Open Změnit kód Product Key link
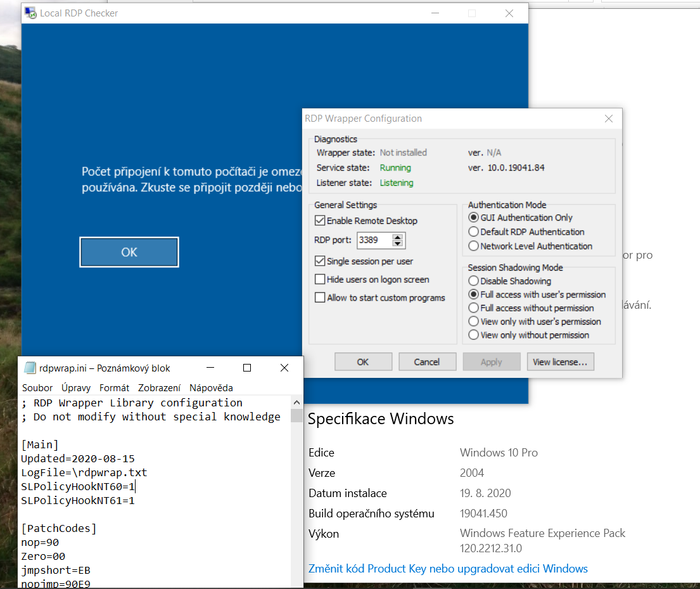This screenshot has height=589, width=700. [x=448, y=569]
